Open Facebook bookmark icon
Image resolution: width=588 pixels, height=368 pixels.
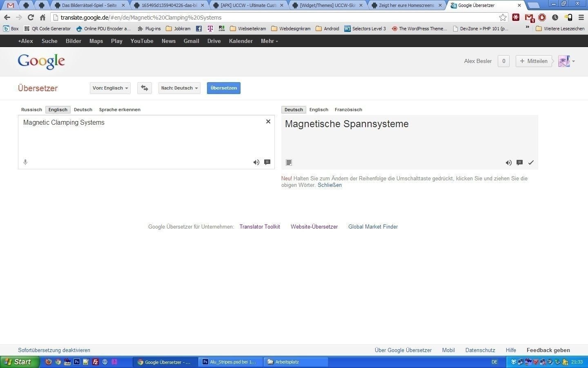(x=199, y=29)
